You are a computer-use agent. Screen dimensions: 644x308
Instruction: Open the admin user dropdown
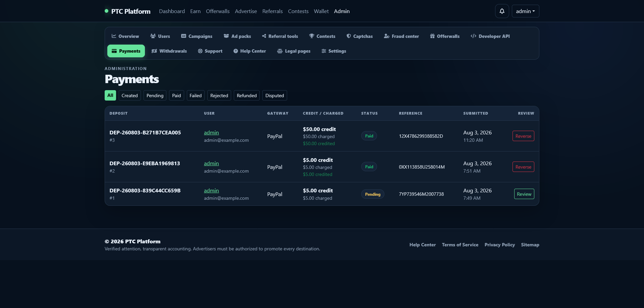tap(525, 11)
